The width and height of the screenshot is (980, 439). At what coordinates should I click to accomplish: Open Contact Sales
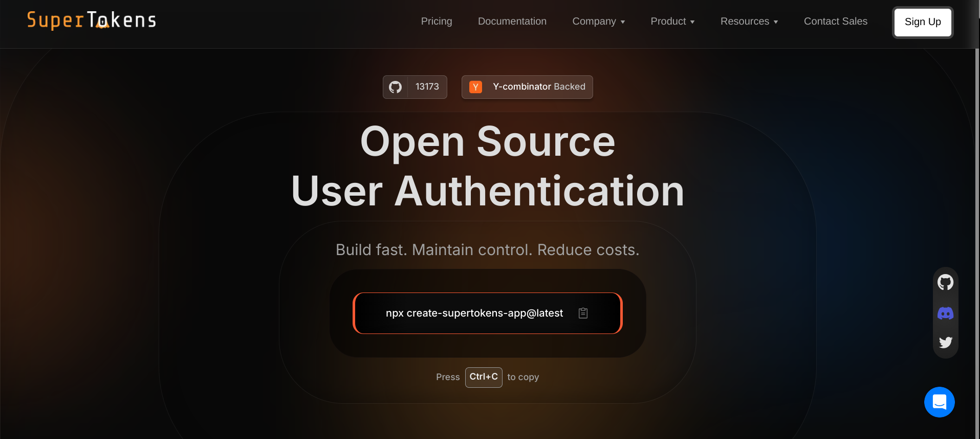click(836, 21)
